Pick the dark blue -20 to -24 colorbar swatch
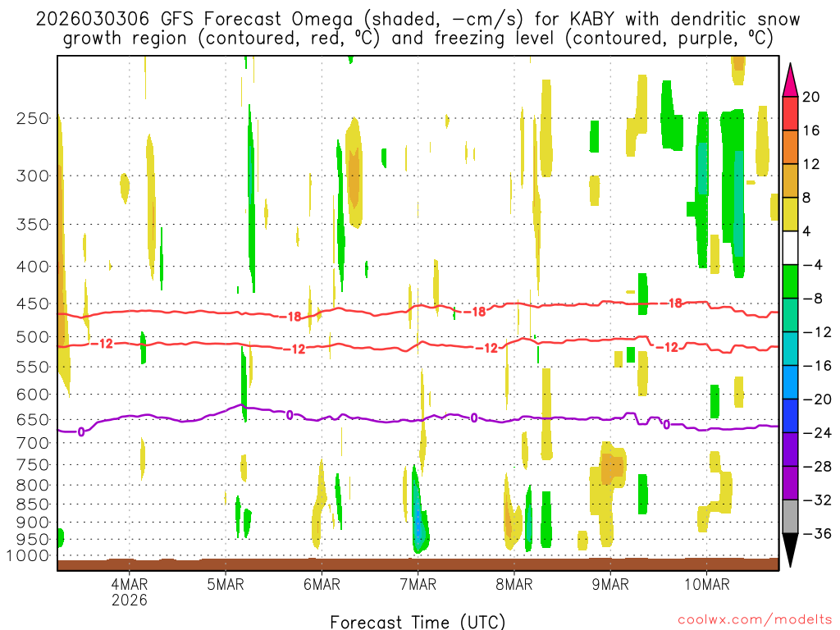Image resolution: width=840 pixels, height=630 pixels. pyautogui.click(x=790, y=416)
